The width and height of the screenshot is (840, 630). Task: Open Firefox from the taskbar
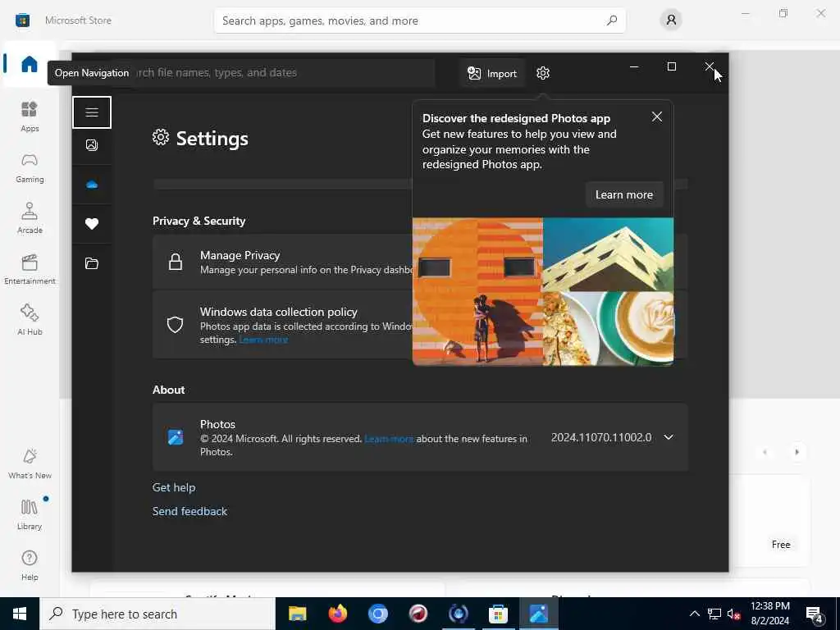coord(337,614)
